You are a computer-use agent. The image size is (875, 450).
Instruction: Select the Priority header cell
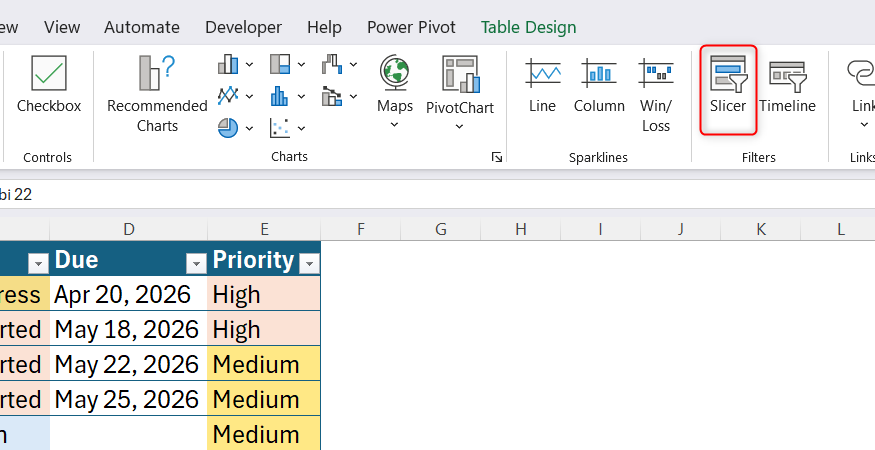pyautogui.click(x=264, y=259)
